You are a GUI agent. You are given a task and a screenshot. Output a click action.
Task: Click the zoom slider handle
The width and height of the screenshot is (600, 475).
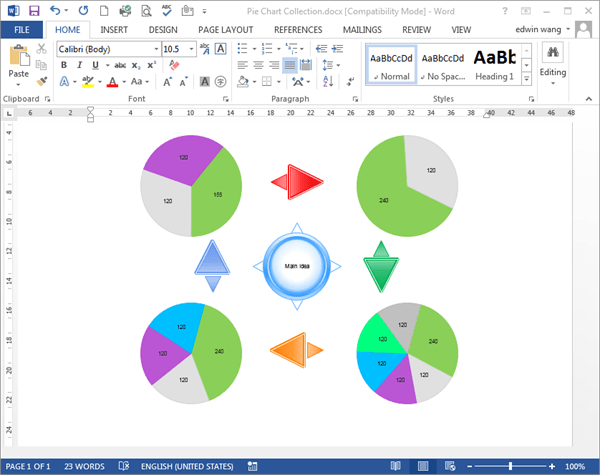coord(510,466)
